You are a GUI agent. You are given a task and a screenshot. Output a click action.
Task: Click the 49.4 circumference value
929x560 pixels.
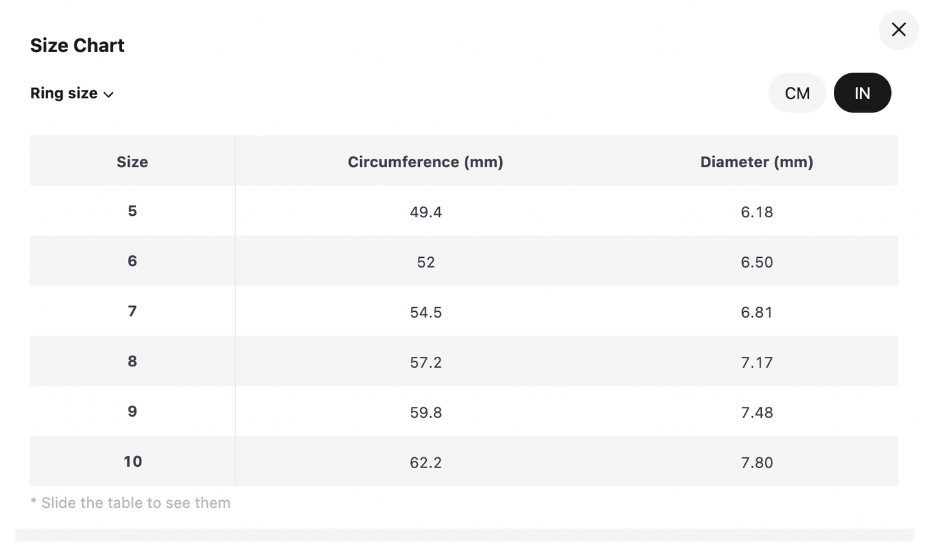pos(426,212)
